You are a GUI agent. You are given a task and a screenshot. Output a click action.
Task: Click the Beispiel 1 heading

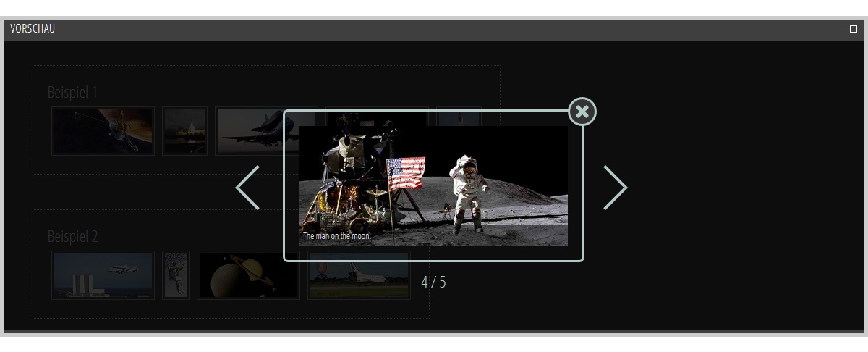(x=72, y=93)
